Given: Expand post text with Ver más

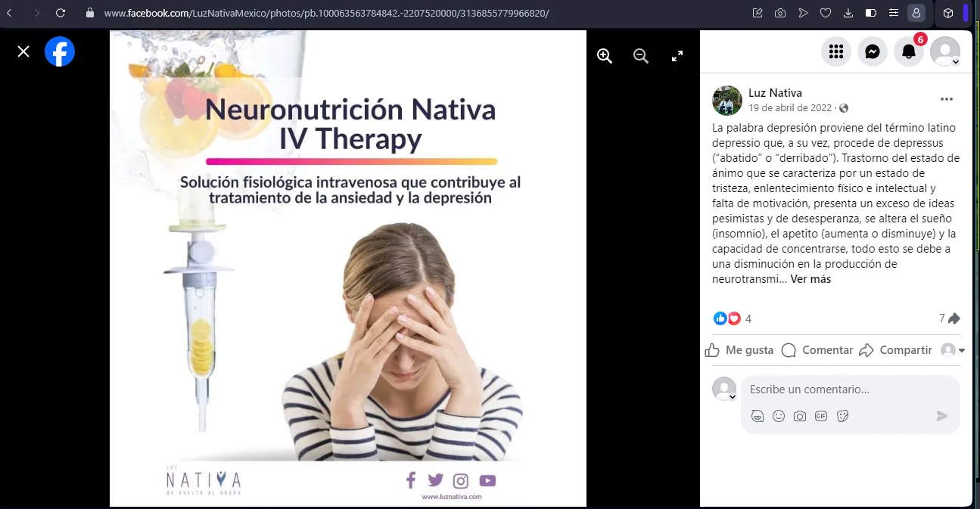Looking at the screenshot, I should (810, 279).
